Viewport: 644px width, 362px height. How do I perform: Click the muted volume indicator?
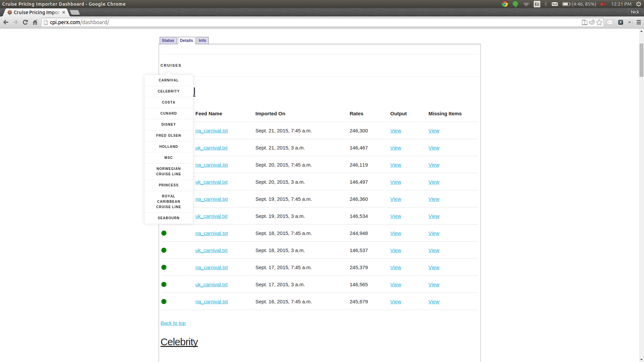603,4
